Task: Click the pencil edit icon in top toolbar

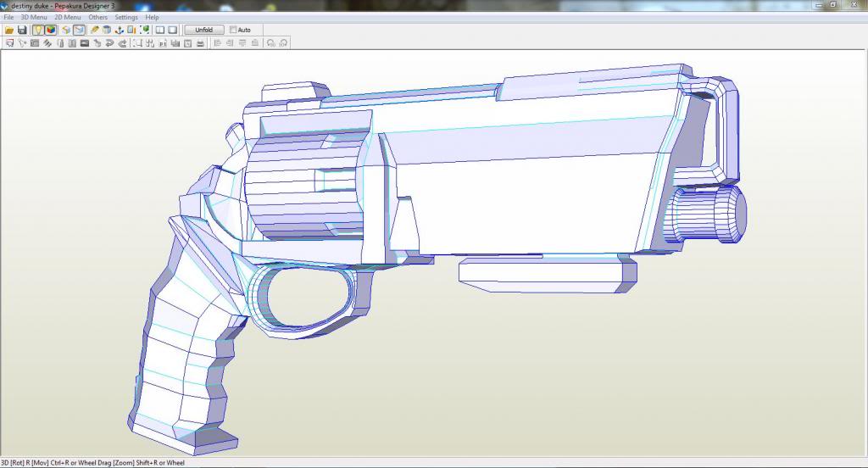Action: 94,30
